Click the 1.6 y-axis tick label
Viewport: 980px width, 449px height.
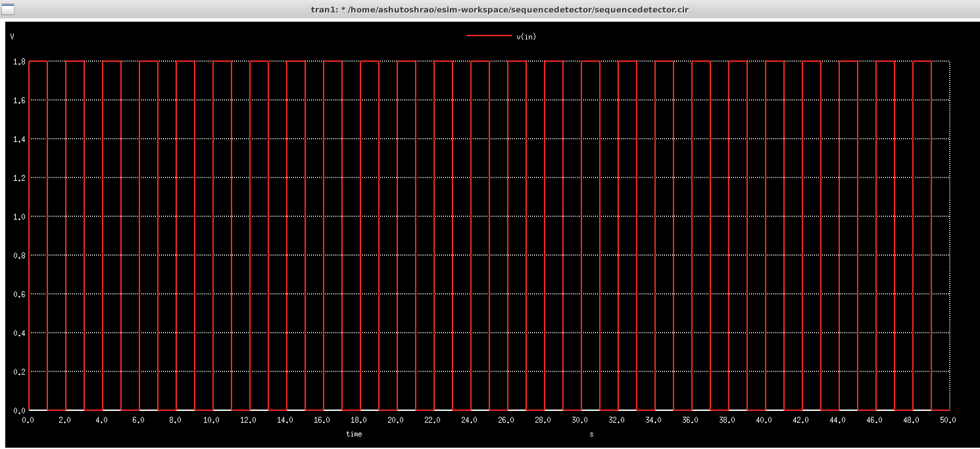point(18,101)
